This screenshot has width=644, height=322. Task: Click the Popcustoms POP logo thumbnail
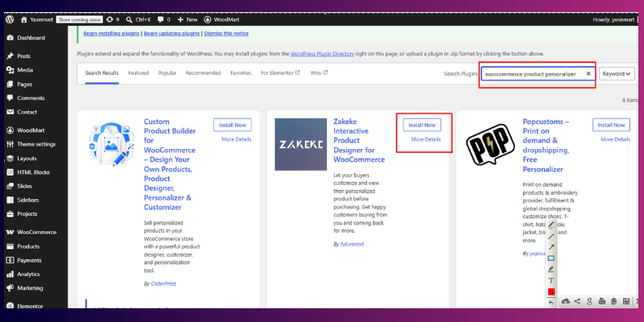click(490, 144)
